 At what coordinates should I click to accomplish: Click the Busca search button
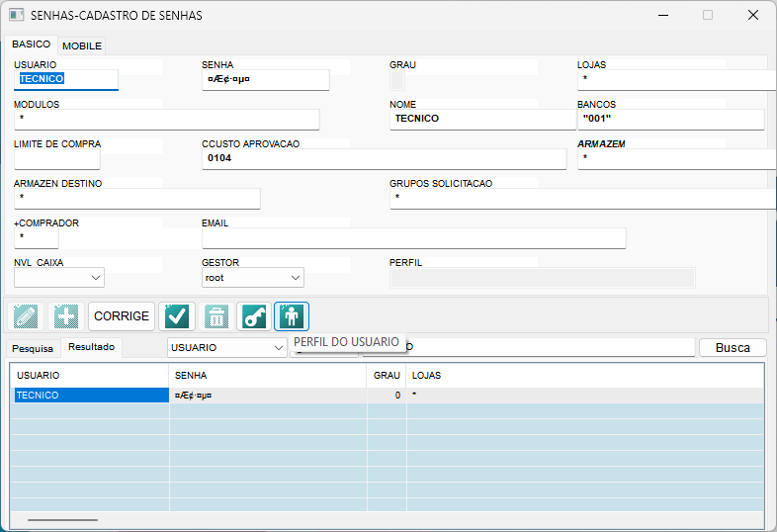point(733,347)
